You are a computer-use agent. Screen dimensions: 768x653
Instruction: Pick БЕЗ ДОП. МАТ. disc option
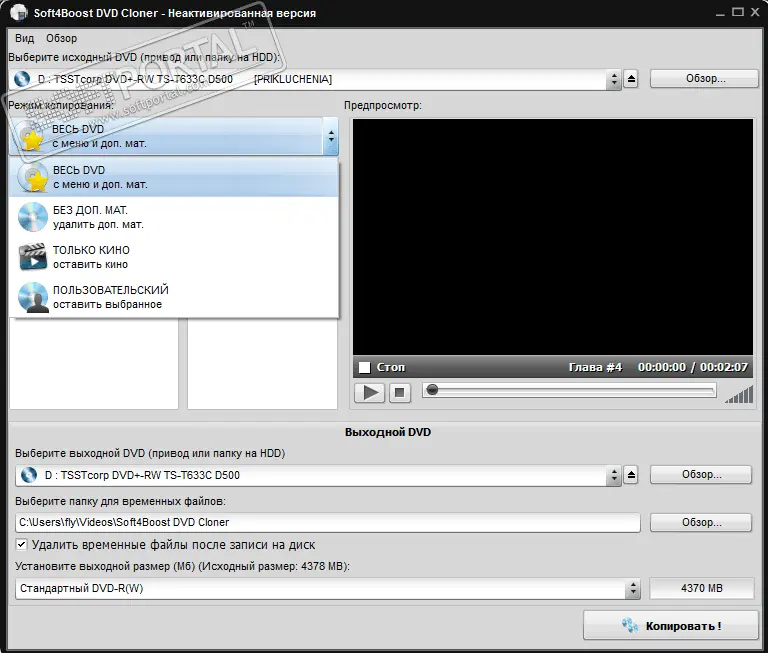[x=90, y=217]
